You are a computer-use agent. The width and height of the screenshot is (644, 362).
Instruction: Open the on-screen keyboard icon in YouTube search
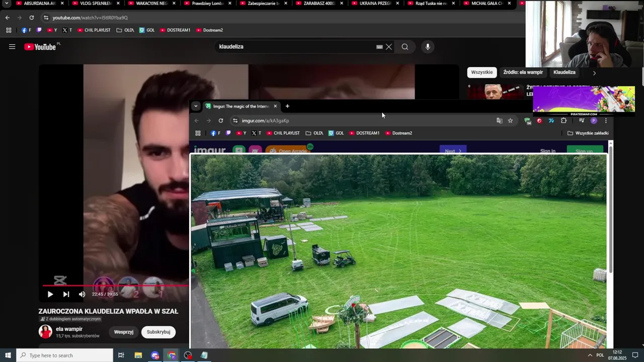point(379,47)
